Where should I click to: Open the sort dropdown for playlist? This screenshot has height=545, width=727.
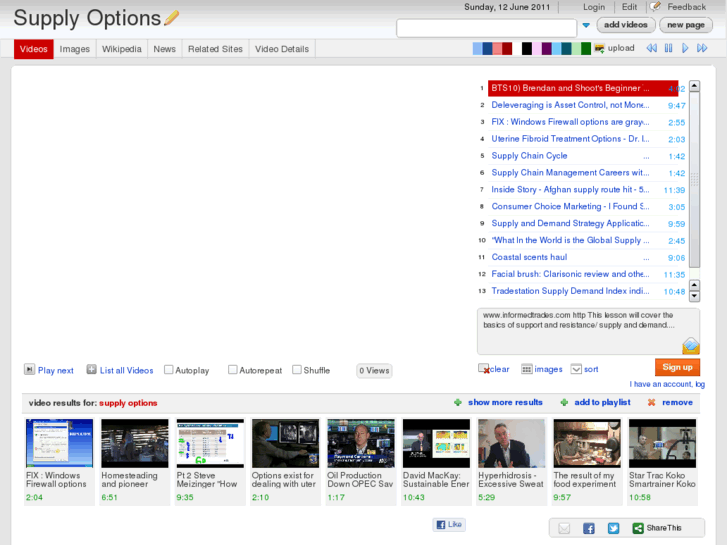coord(576,369)
